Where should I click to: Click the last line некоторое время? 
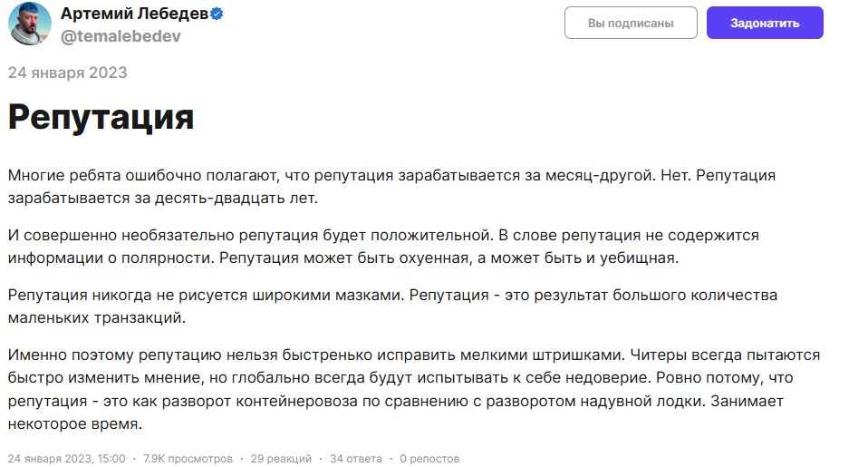click(74, 423)
